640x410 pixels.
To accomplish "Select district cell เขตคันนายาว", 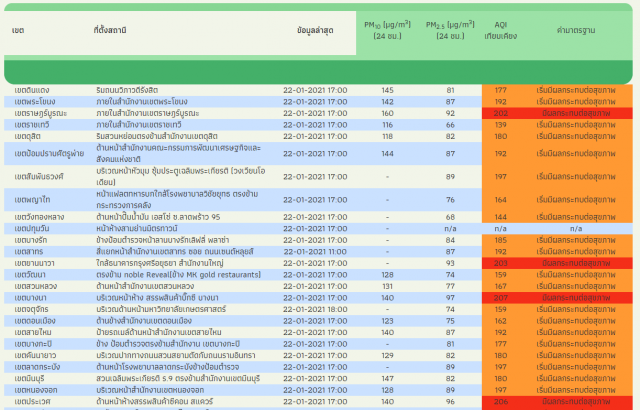I will (x=35, y=356).
